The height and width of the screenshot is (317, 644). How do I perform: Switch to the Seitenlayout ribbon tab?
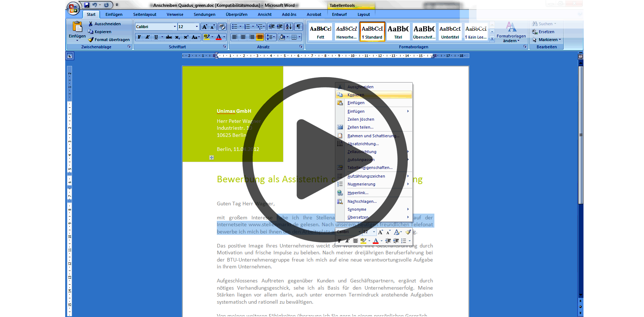[x=144, y=14]
